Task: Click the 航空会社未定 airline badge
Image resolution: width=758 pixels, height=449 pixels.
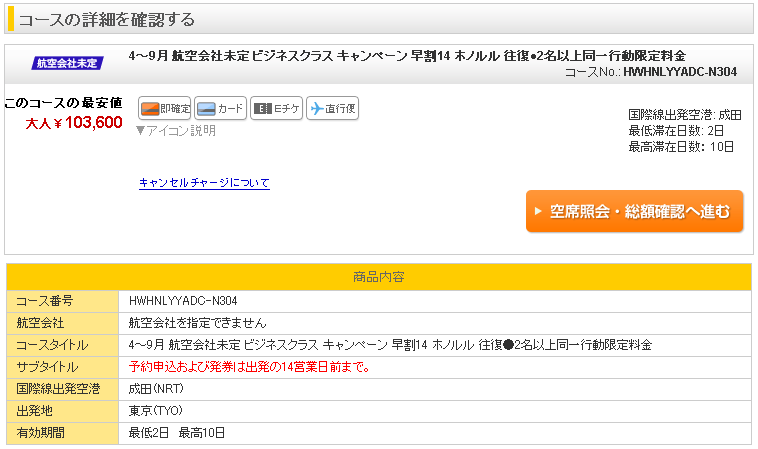Action: click(67, 63)
